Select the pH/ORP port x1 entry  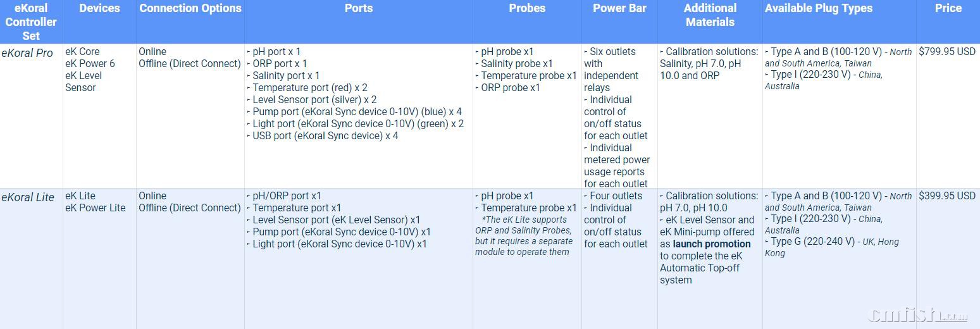(287, 196)
